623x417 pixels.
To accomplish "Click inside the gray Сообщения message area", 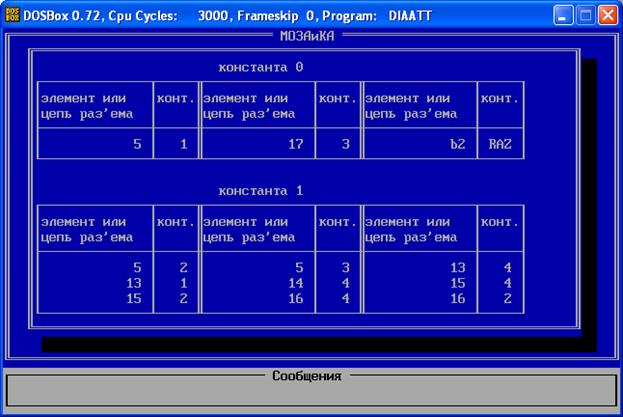I will [310, 395].
